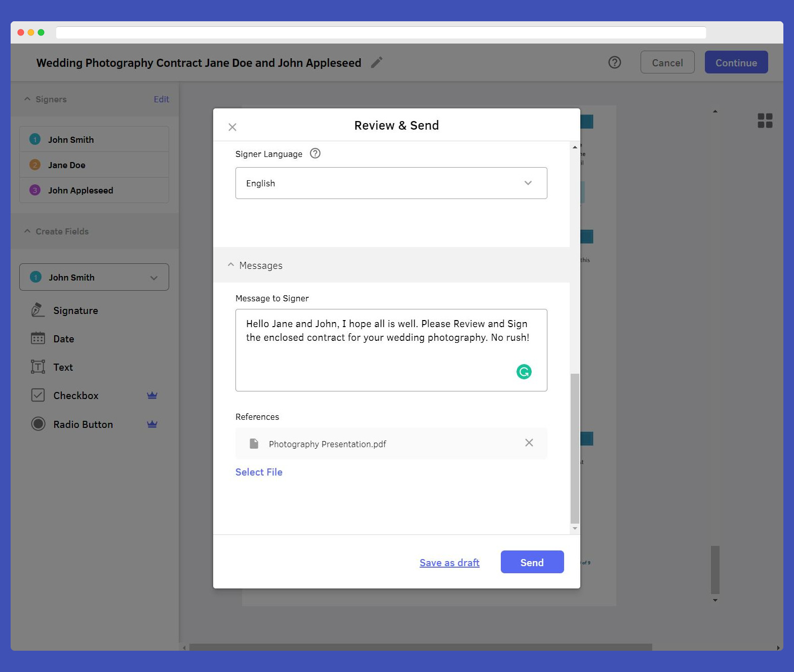
Task: Select the Radio Button field tool
Action: (83, 424)
